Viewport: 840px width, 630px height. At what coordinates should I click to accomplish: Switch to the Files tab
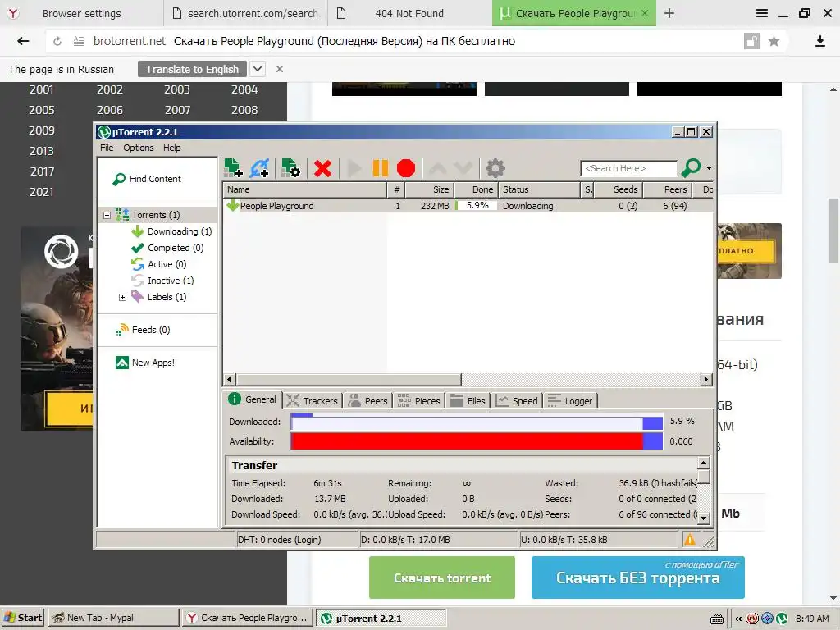click(x=468, y=400)
